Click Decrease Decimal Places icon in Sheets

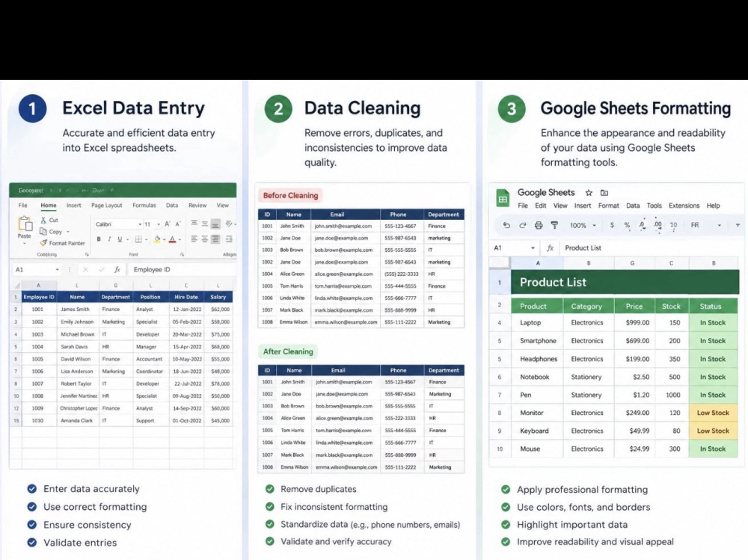(642, 225)
